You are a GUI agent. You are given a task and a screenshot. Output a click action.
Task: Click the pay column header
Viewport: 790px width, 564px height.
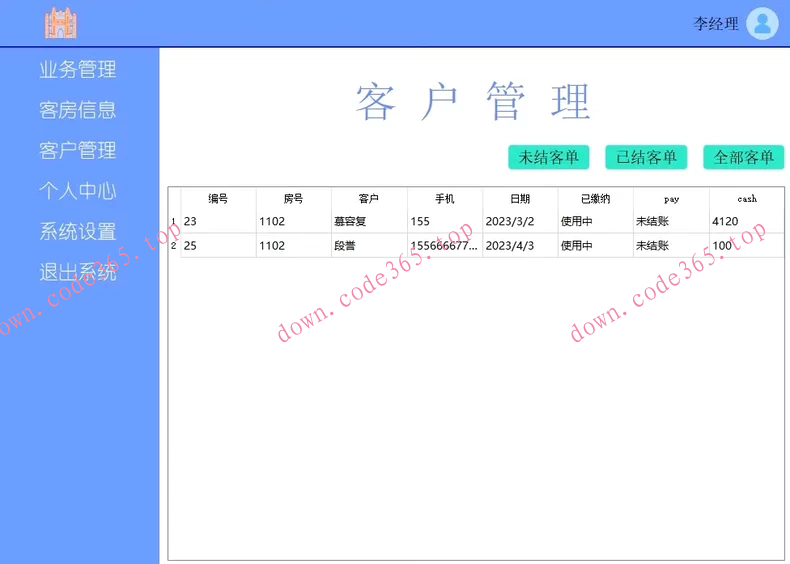[x=671, y=199]
